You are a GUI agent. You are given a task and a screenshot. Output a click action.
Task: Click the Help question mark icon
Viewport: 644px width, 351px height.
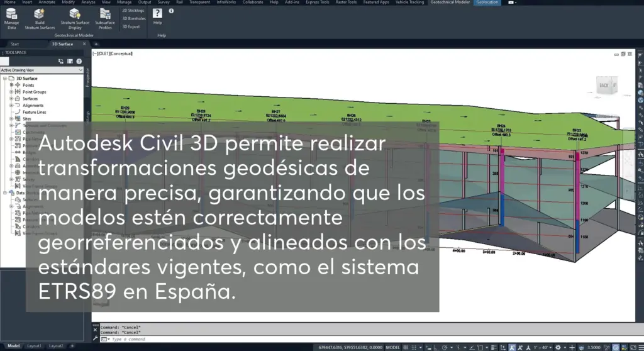pos(157,13)
